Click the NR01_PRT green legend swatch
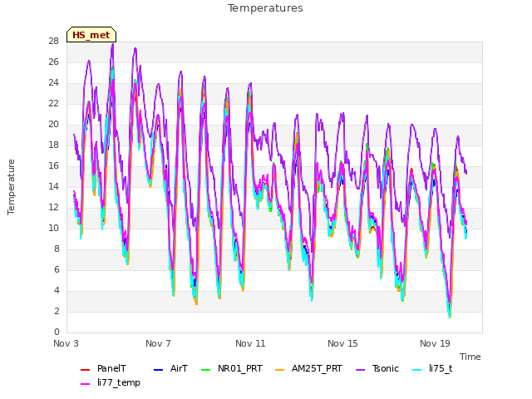Image resolution: width=532 pixels, height=399 pixels. (x=206, y=369)
